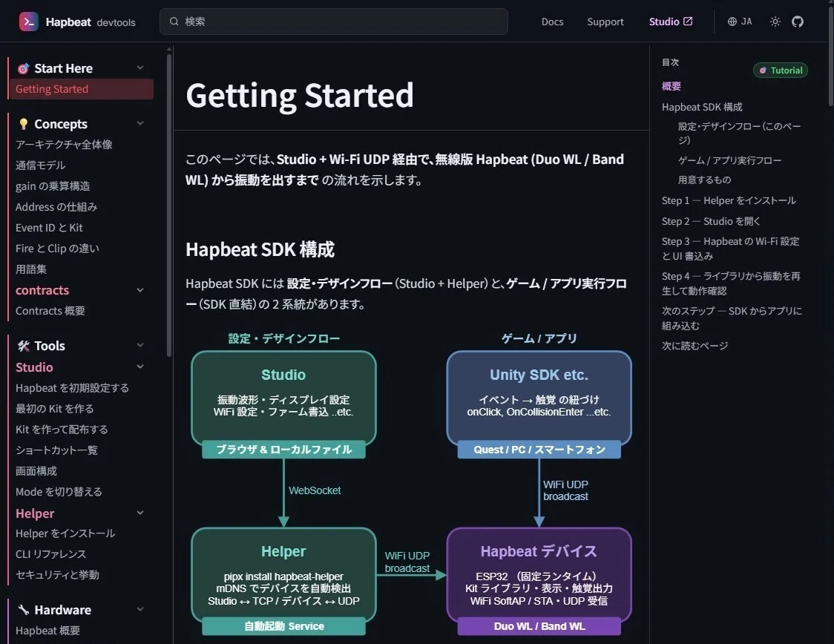Click the globe language icon
Image resolution: width=834 pixels, height=644 pixels.
(732, 22)
